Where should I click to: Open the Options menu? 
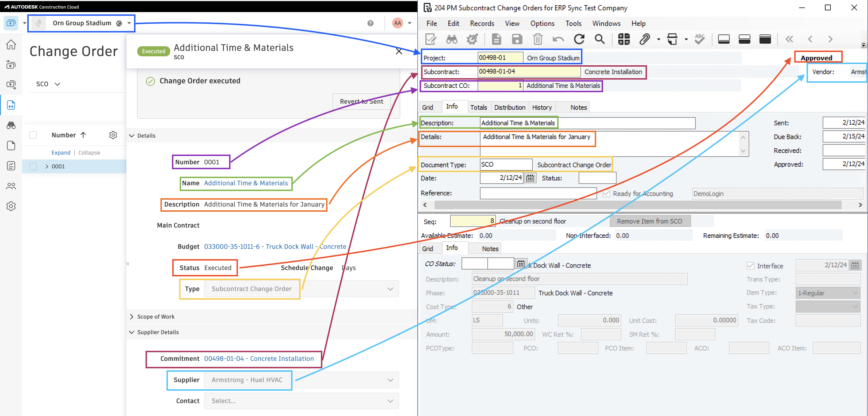542,23
